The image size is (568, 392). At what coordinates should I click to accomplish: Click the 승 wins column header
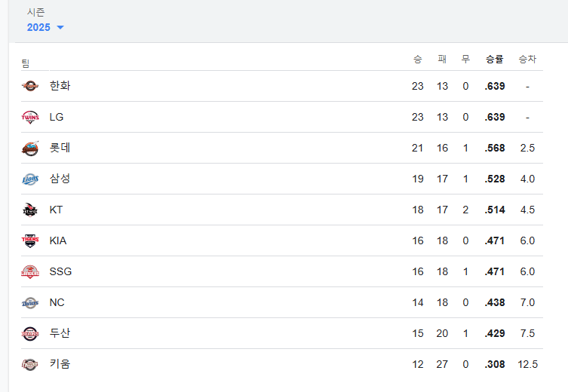[x=417, y=59]
